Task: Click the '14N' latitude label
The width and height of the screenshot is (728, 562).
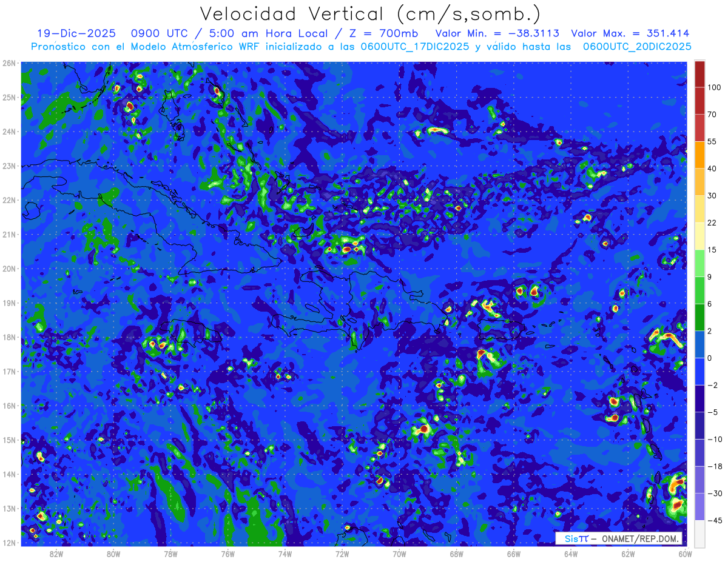Action: tap(8, 474)
